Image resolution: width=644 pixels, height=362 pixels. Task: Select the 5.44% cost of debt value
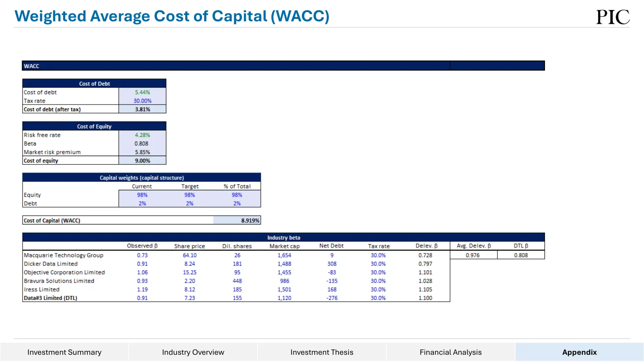click(142, 92)
